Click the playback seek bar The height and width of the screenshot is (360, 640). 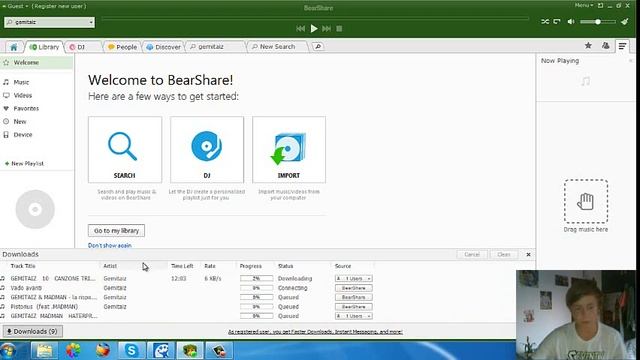pyautogui.click(x=315, y=19)
